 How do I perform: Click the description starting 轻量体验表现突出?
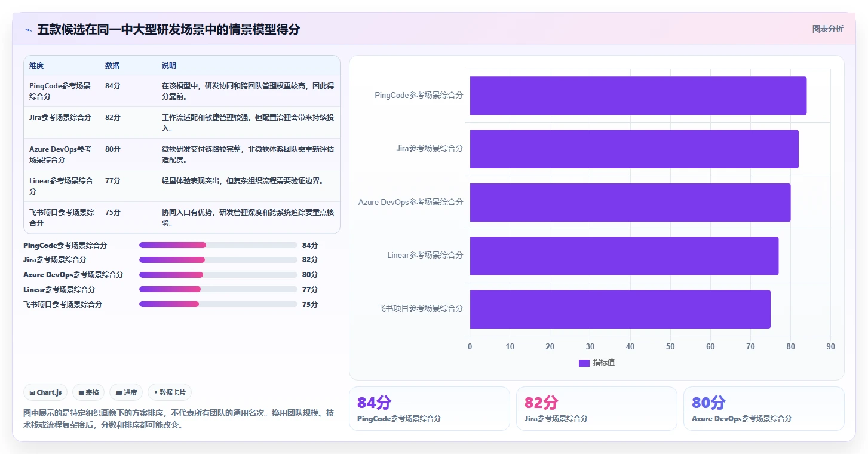[x=243, y=181]
